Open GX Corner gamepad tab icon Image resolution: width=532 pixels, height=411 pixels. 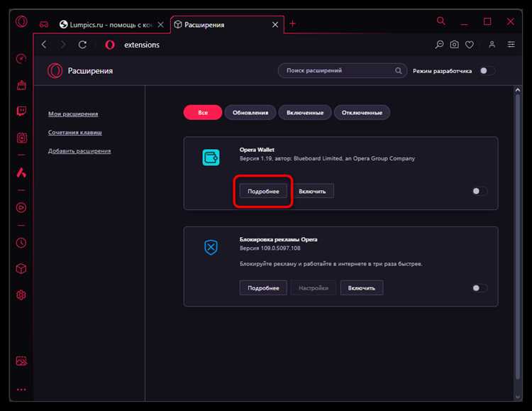pos(44,24)
